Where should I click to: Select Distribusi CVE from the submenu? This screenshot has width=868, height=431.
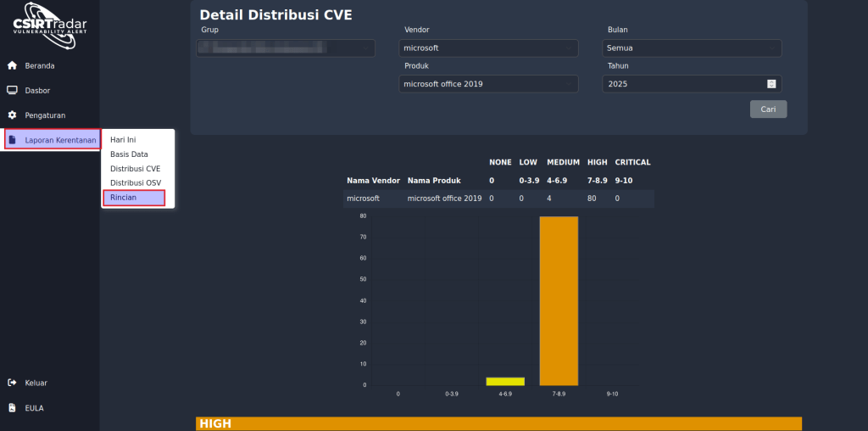pos(135,168)
